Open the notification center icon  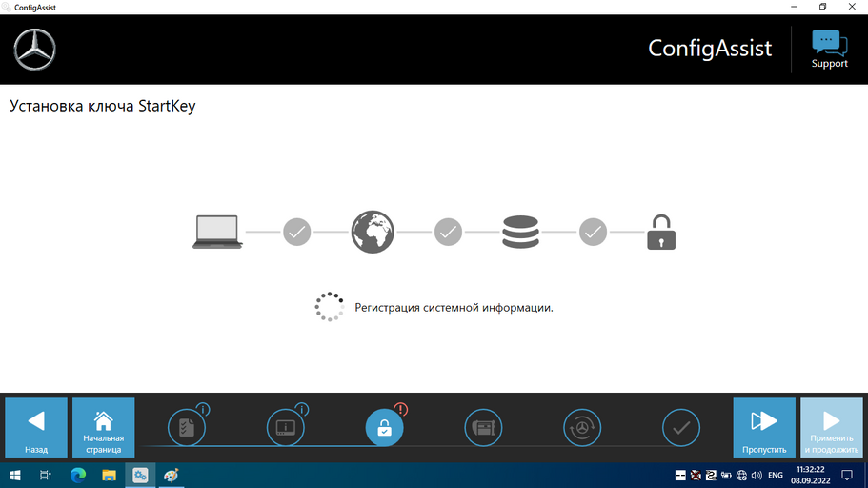tap(847, 476)
